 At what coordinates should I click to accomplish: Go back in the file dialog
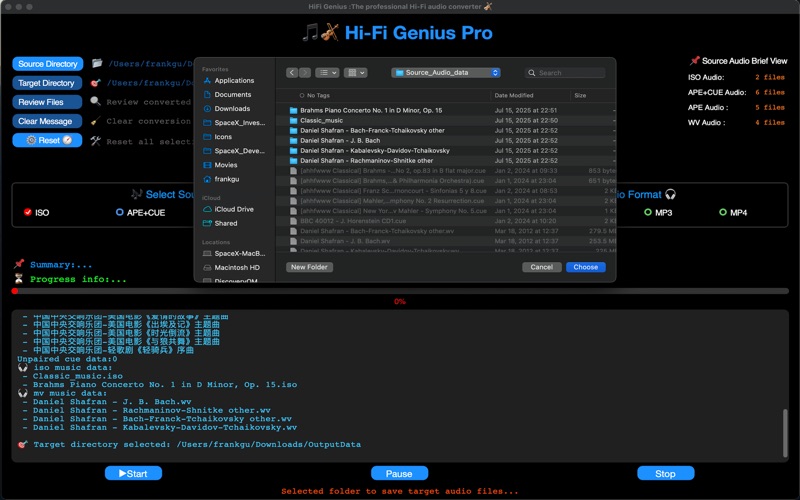click(x=292, y=73)
